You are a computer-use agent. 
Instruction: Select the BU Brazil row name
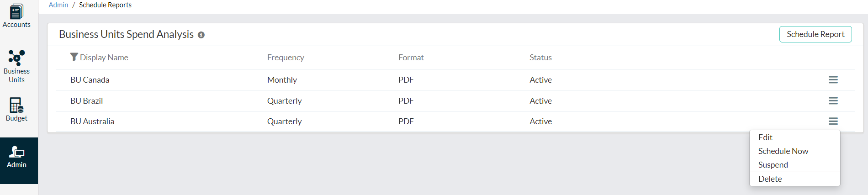[x=87, y=101]
